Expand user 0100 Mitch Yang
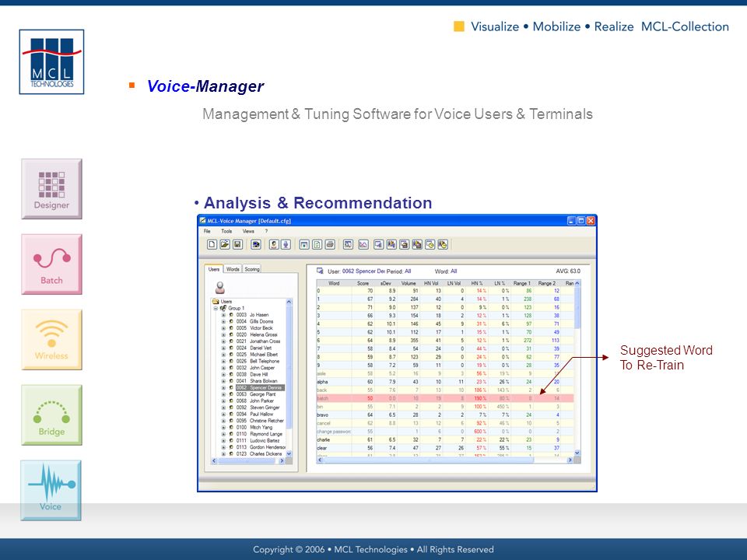747x560 pixels. (223, 428)
